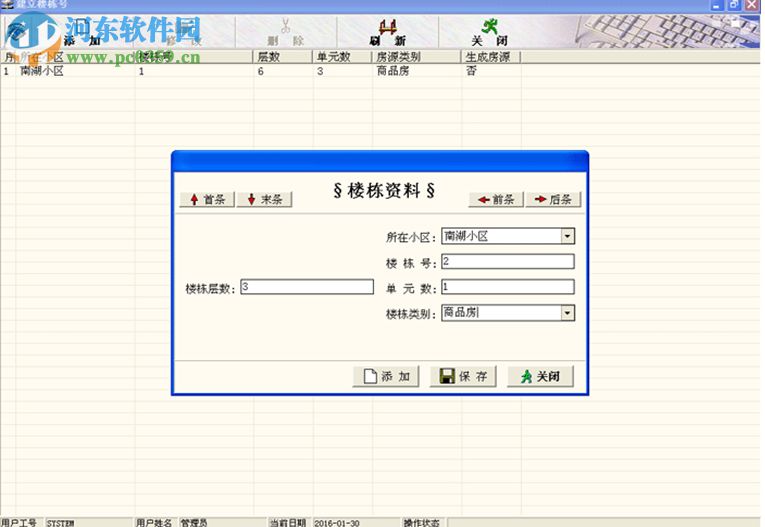Save the building record with 保存
The width and height of the screenshot is (765, 527).
point(463,376)
